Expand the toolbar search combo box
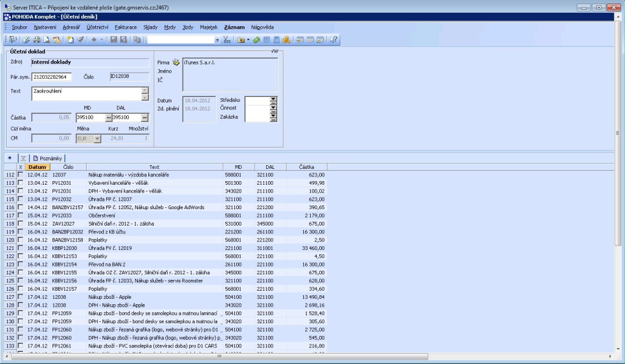The height and width of the screenshot is (364, 625). [217, 40]
